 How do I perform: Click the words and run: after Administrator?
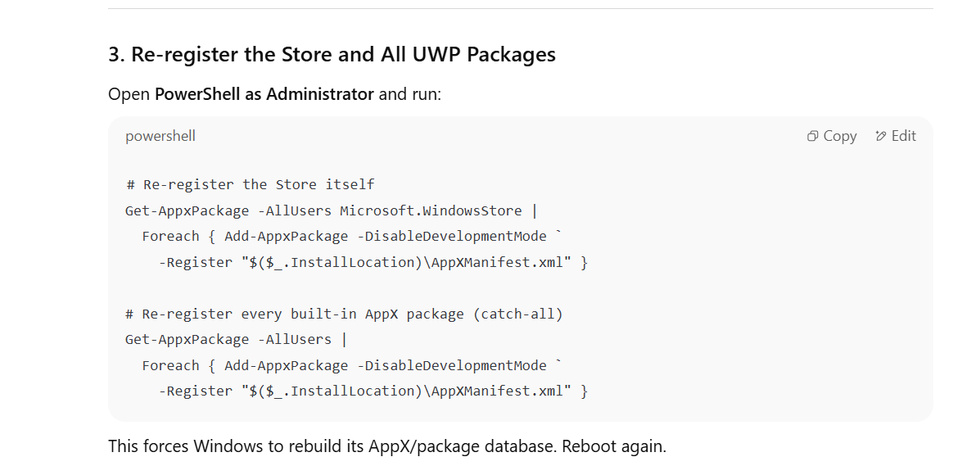coord(410,94)
